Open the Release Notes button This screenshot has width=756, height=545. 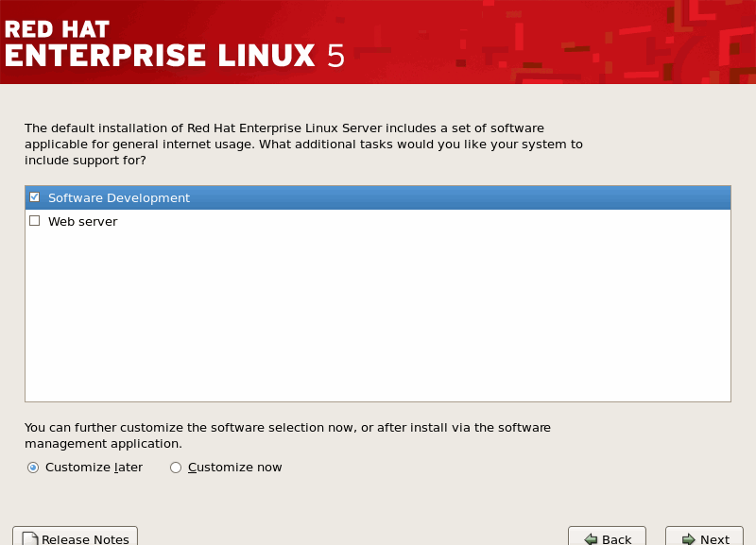coord(76,537)
